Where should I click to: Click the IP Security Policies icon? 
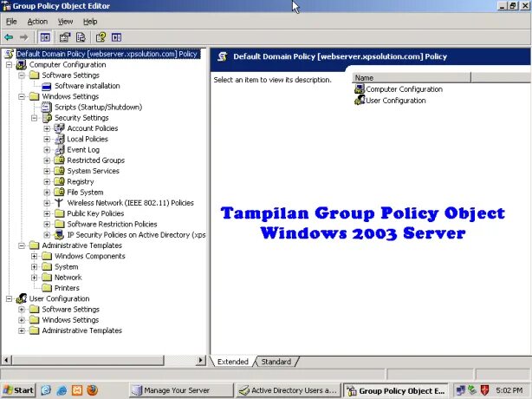[60, 235]
